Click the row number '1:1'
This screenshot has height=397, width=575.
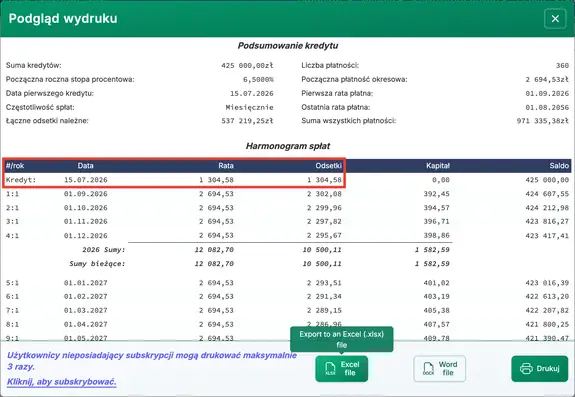coord(12,194)
